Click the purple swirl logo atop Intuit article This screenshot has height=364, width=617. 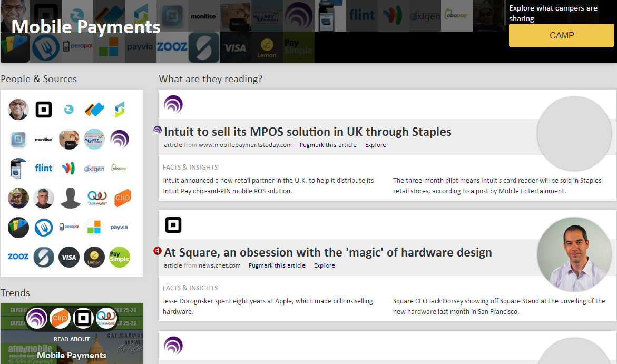(x=173, y=104)
